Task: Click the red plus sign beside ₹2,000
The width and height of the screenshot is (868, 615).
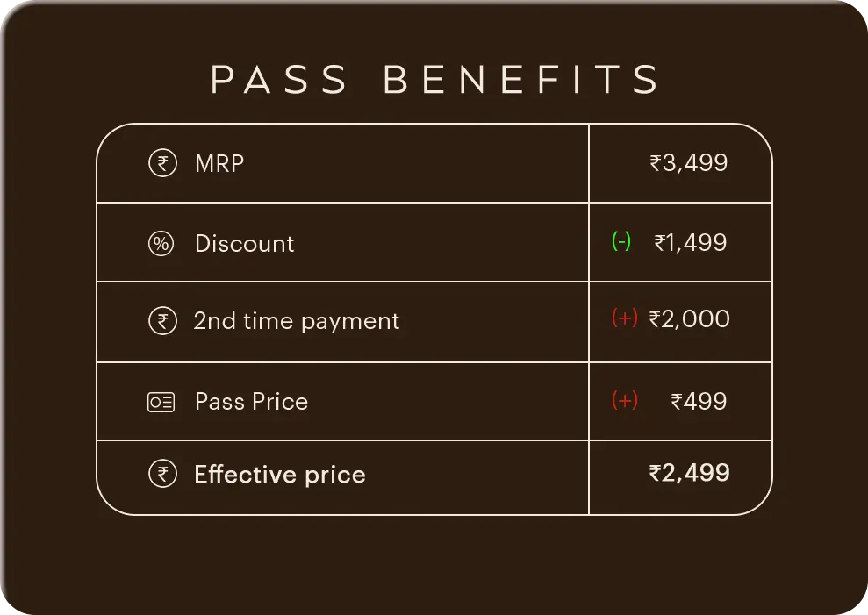Action: point(624,318)
